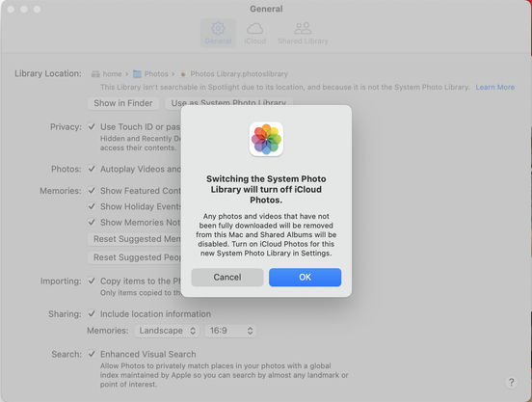
Task: Click the Photos Library.photoslibrary file icon
Action: pos(183,74)
